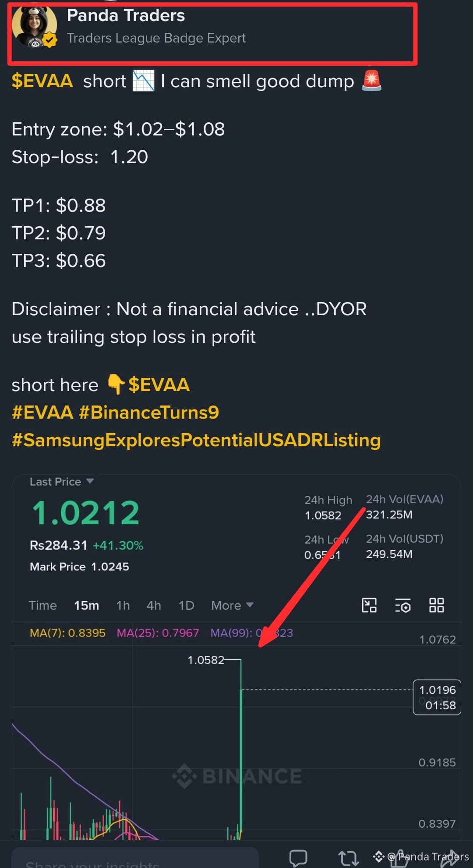The width and height of the screenshot is (473, 868).
Task: Expand the More intervals dropdown
Action: point(232,605)
